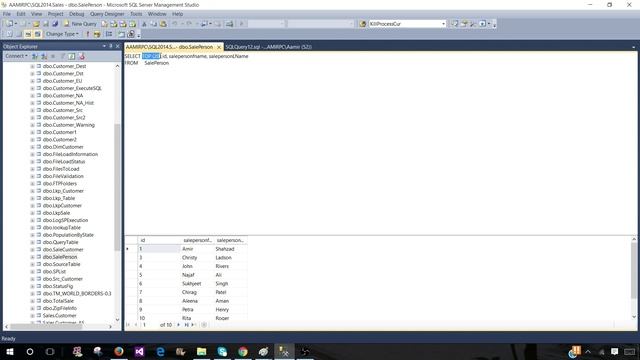
Task: Click Move Last record button in grid navigator
Action: tap(186, 325)
